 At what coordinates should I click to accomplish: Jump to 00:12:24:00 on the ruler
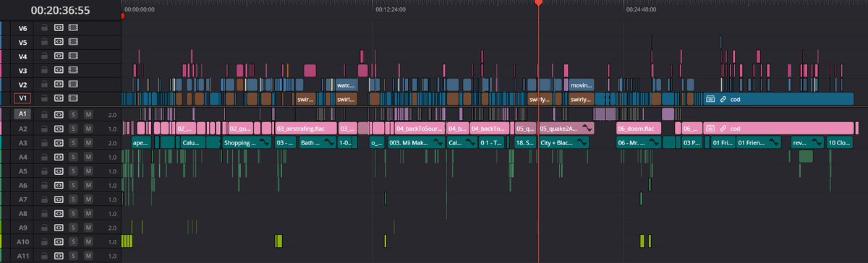pos(391,10)
